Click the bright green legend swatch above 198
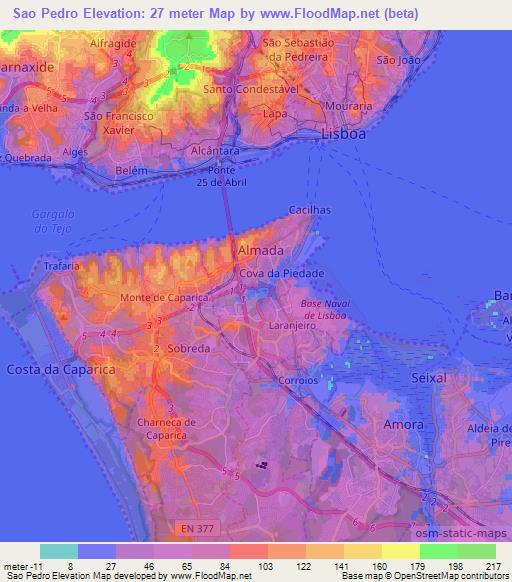 (439, 551)
